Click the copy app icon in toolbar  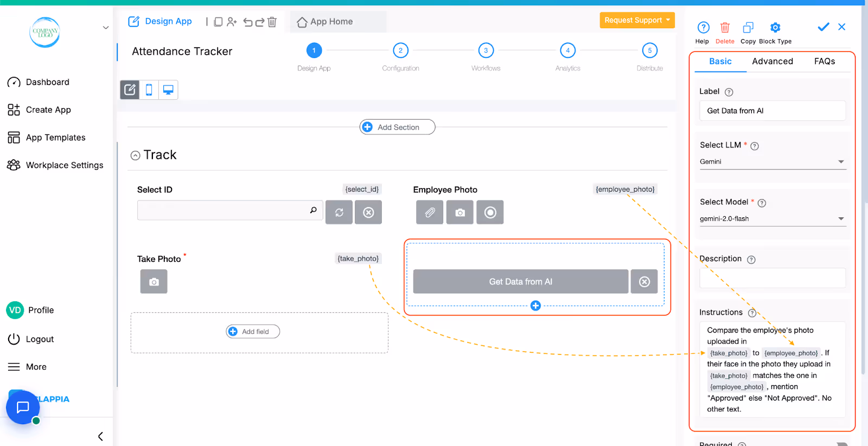[x=218, y=22]
